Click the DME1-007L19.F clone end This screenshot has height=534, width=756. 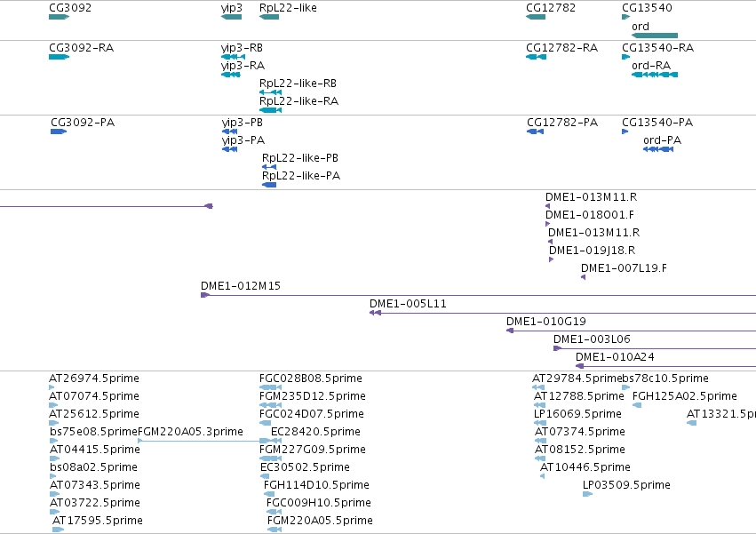(584, 277)
